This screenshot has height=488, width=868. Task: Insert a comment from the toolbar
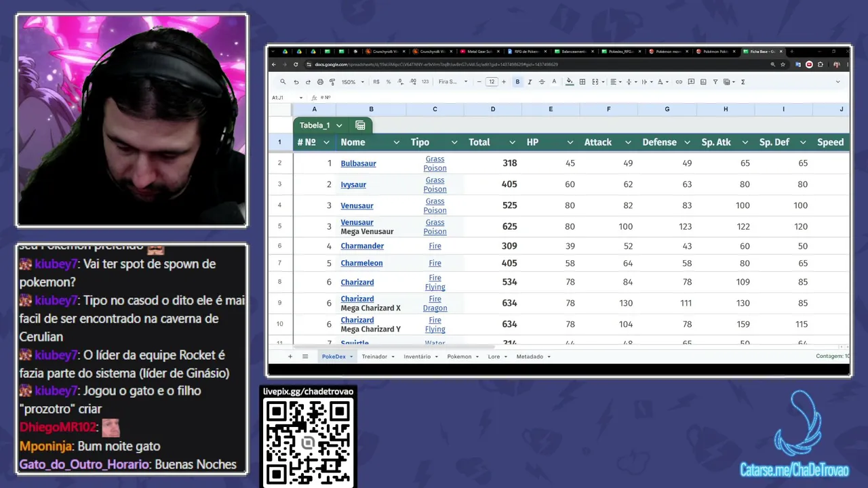pyautogui.click(x=691, y=82)
